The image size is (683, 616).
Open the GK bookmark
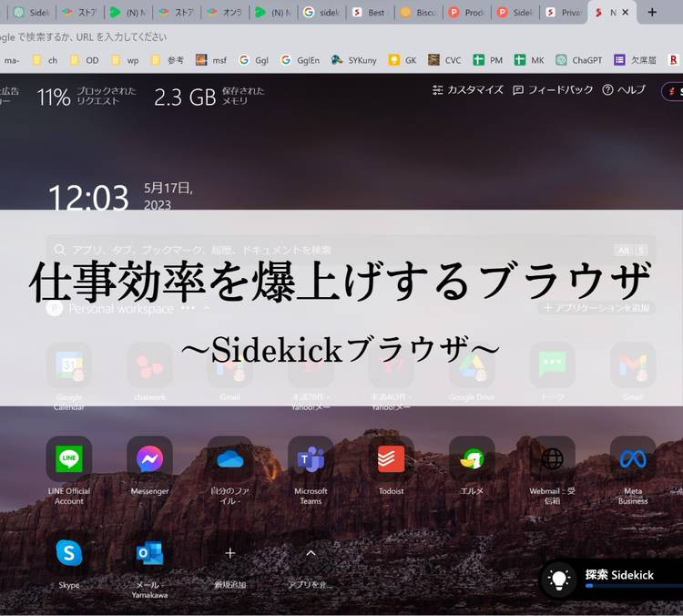pos(403,60)
